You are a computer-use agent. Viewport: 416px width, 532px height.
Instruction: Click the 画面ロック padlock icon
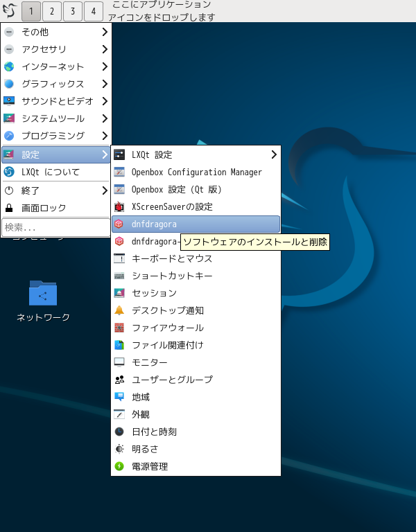click(9, 208)
